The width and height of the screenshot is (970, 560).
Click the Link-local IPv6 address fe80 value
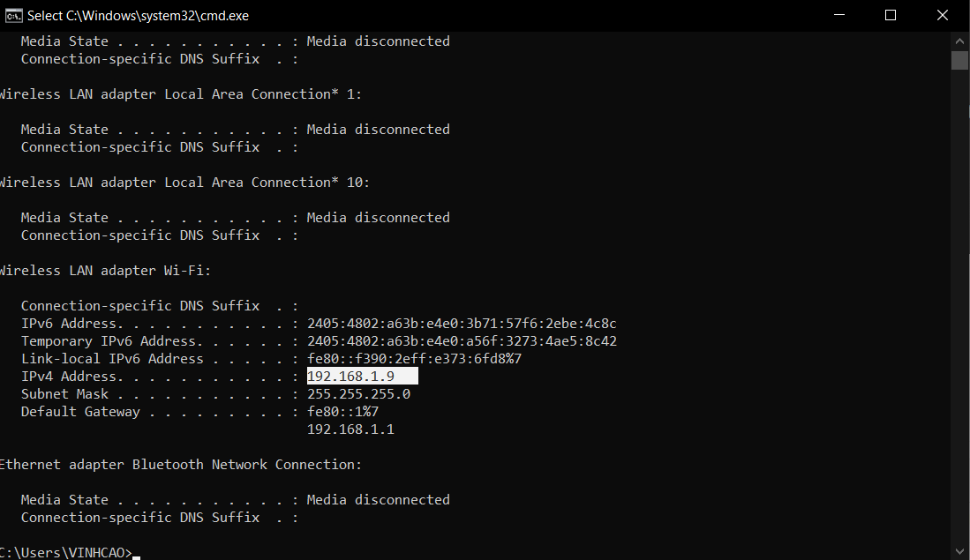[414, 359]
